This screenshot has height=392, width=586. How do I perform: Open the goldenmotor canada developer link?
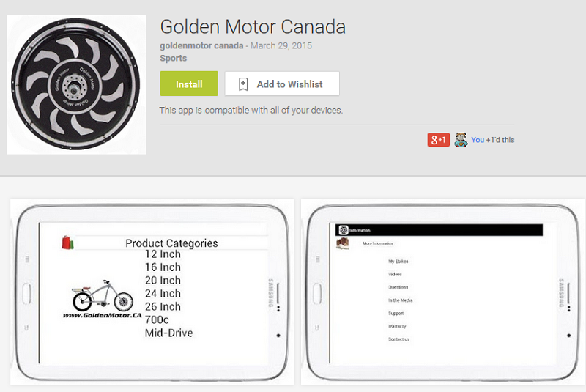pyautogui.click(x=201, y=45)
